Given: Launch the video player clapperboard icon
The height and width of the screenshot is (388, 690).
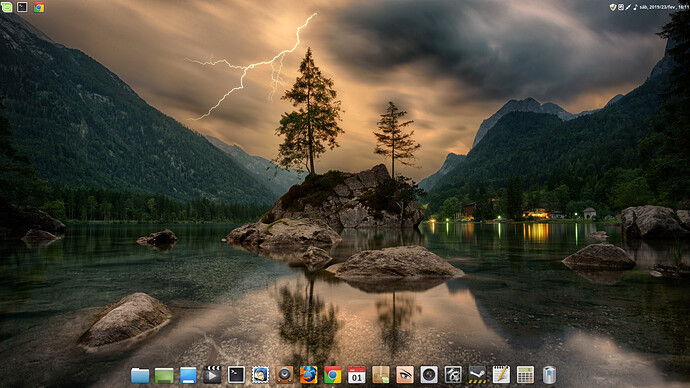Looking at the screenshot, I should point(212,375).
